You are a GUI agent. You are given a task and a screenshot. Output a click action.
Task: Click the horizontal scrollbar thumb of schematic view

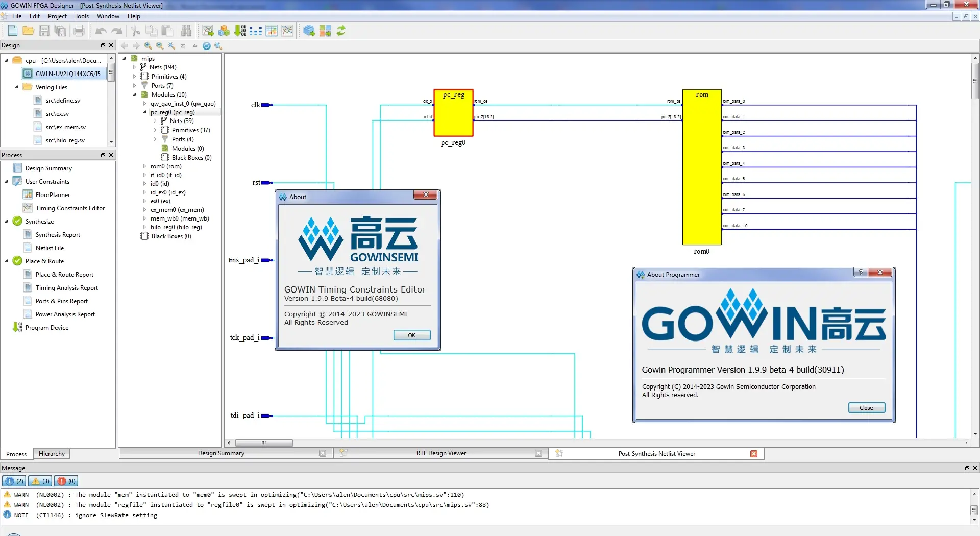[x=264, y=443]
